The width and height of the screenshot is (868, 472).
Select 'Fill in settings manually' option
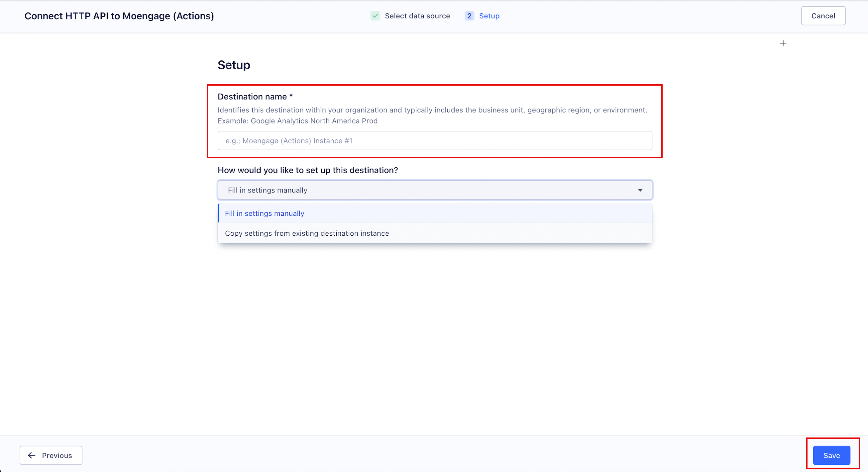(x=435, y=213)
